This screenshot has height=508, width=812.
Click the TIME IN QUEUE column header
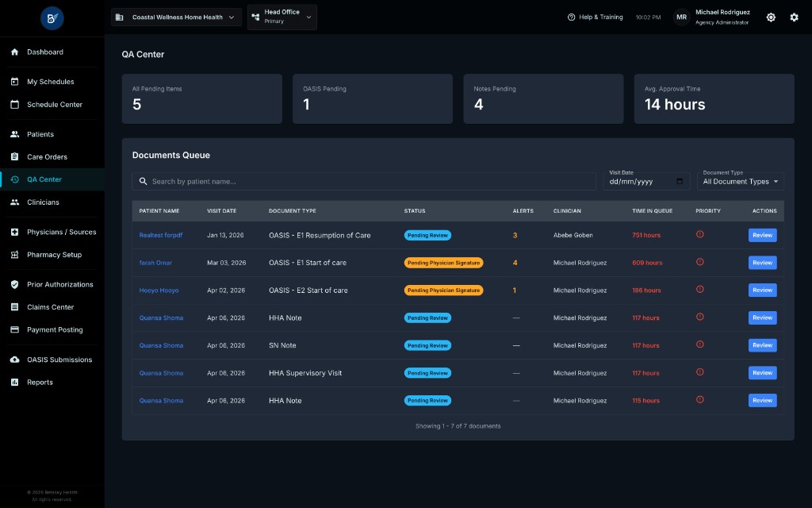652,211
